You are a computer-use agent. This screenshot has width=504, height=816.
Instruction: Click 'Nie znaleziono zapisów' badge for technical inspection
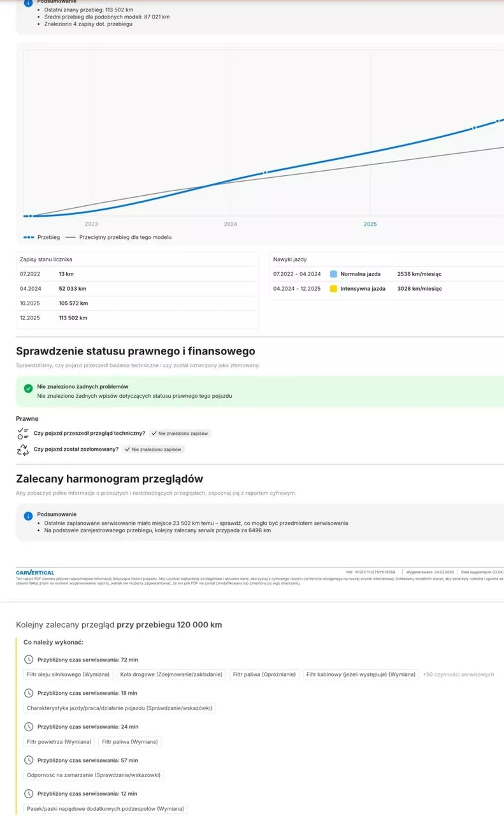[x=179, y=433]
